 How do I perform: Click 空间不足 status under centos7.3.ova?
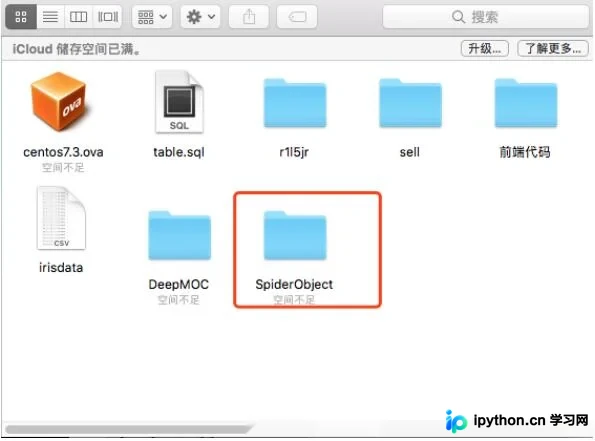[63, 167]
